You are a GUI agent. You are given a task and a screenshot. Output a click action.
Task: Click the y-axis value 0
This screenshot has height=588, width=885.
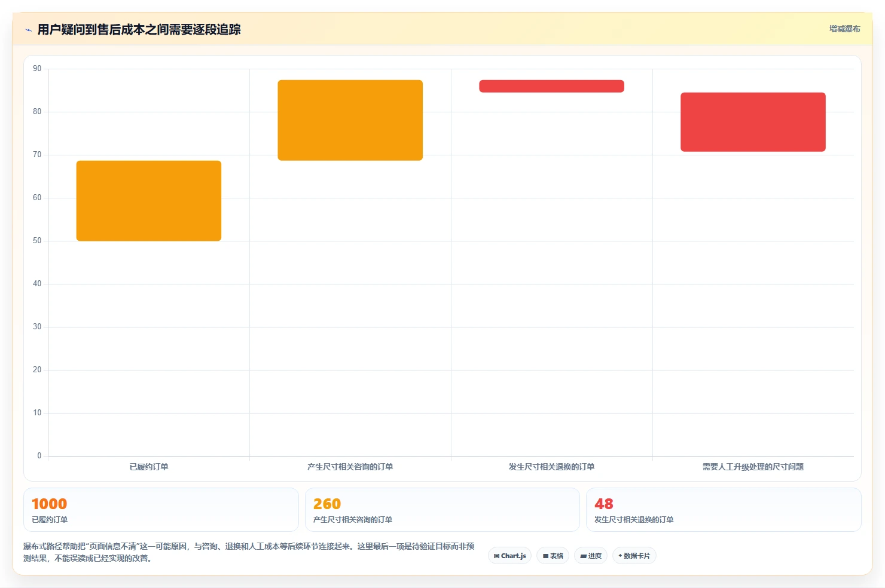39,456
